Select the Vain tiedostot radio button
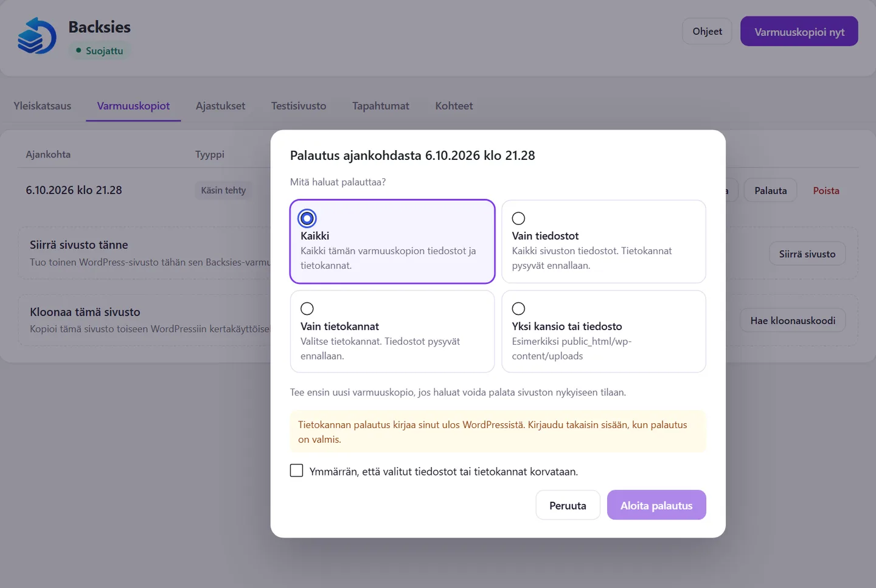This screenshot has height=588, width=876. 518,218
